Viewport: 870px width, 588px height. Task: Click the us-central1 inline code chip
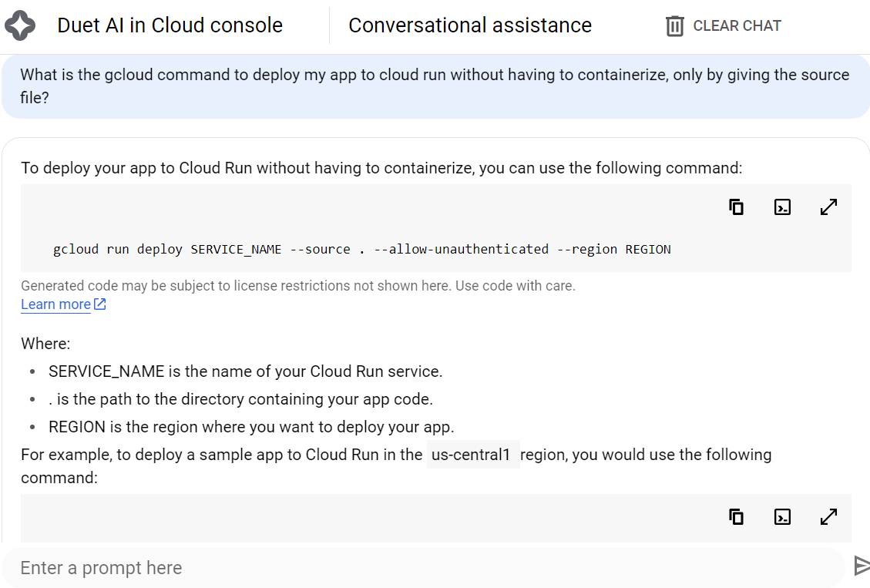pos(472,455)
